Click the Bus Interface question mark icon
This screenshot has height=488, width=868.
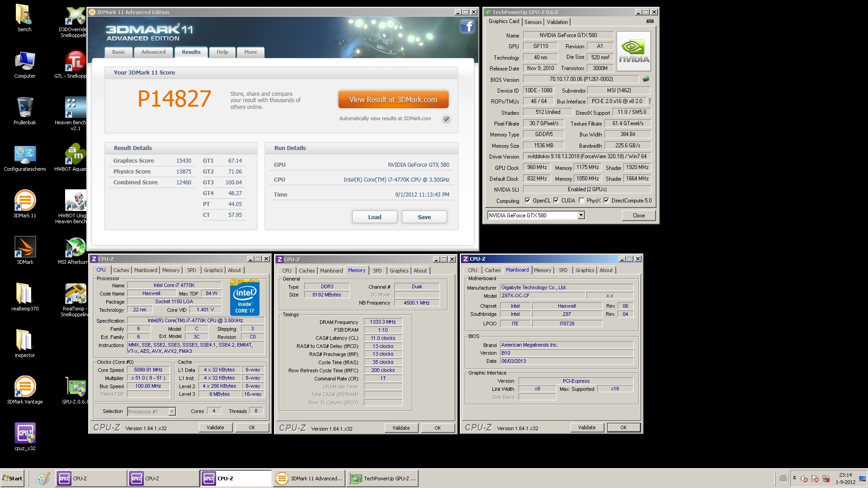click(x=650, y=101)
